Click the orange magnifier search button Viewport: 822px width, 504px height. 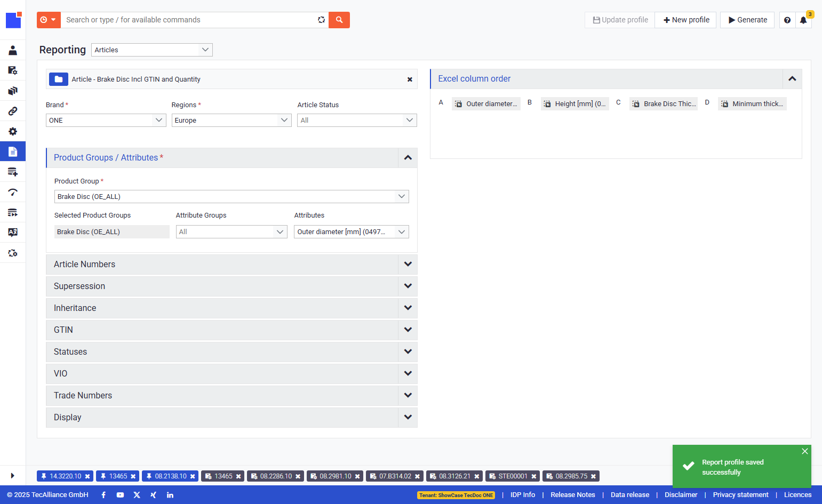[339, 20]
